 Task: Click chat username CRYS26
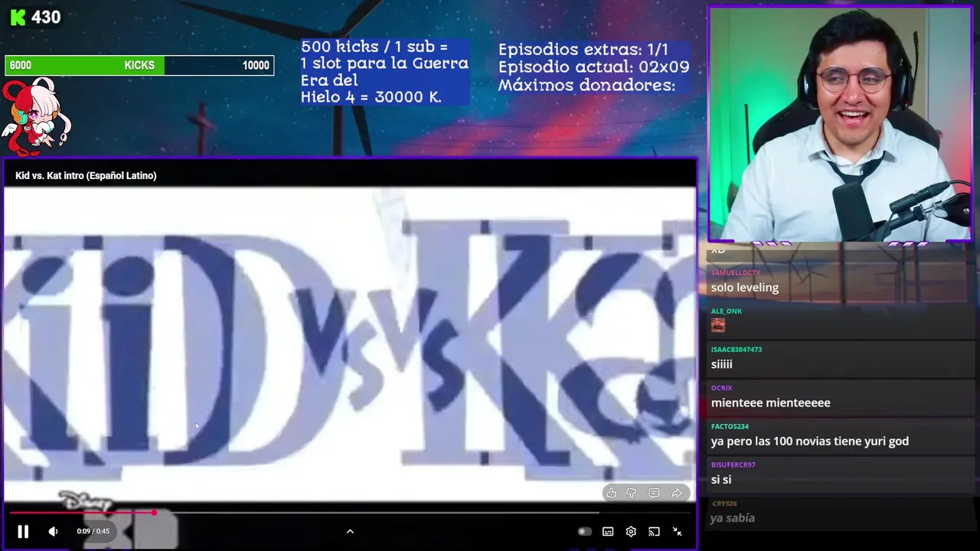tap(724, 503)
